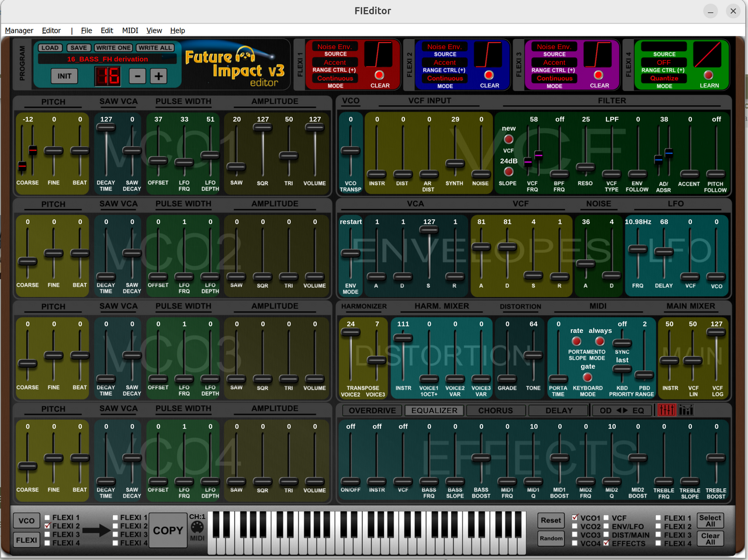Image resolution: width=748 pixels, height=560 pixels.
Task: Open the File menu
Action: (x=86, y=30)
